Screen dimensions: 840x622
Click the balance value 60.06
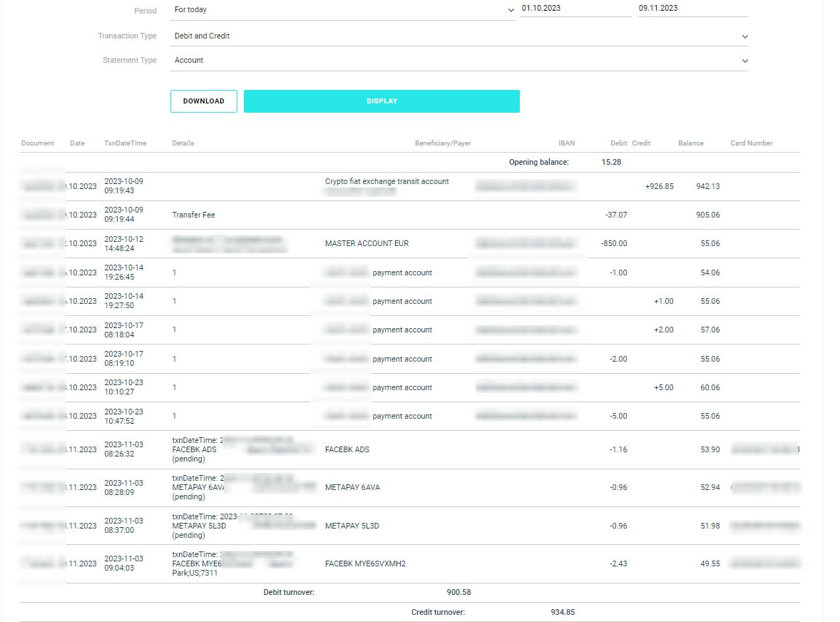coord(710,387)
